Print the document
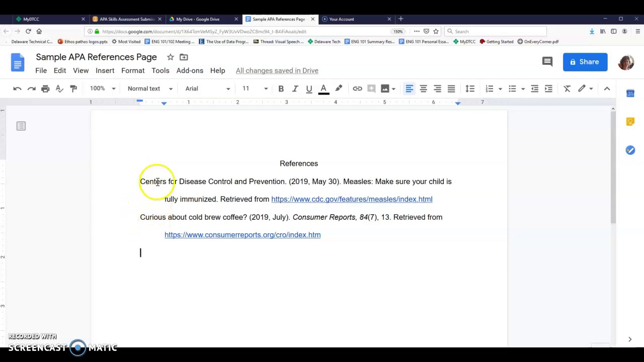The width and height of the screenshot is (644, 362). point(45,88)
